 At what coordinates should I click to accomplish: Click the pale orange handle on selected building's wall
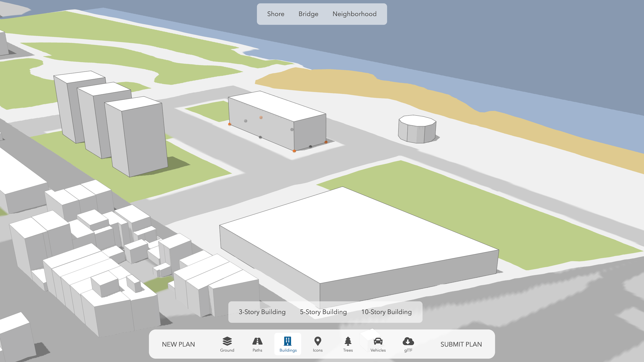(x=261, y=118)
